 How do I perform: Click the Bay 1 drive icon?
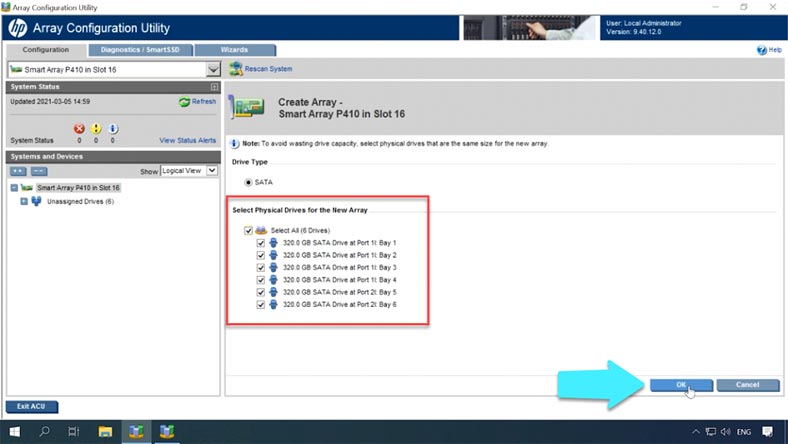(x=273, y=243)
